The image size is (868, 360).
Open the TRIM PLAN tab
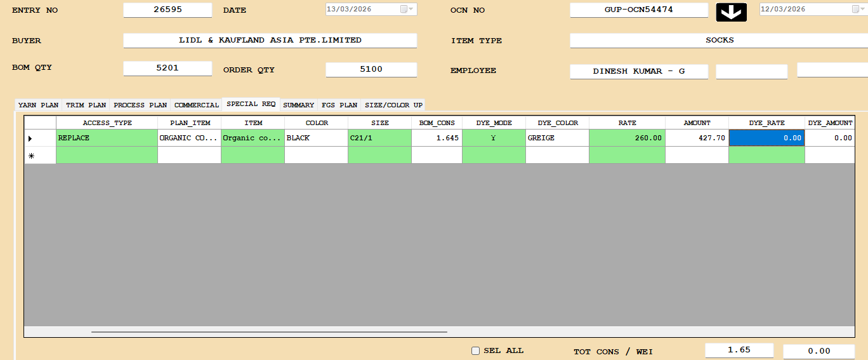click(86, 105)
